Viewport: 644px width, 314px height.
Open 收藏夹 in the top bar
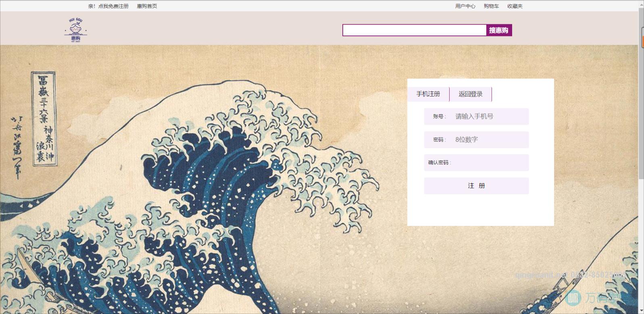pos(515,6)
